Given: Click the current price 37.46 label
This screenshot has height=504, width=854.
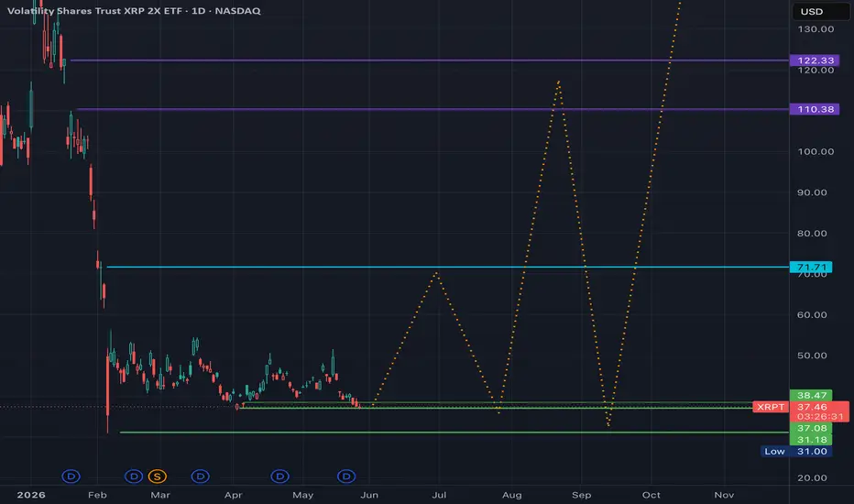Looking at the screenshot, I should [812, 407].
